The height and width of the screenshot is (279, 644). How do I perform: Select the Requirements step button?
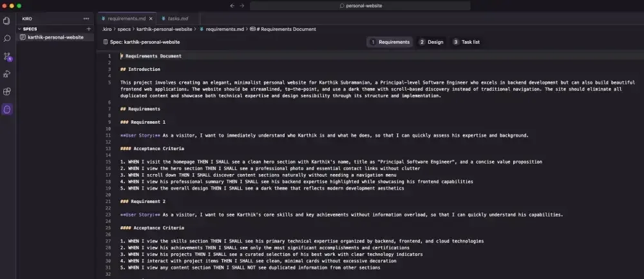click(390, 42)
